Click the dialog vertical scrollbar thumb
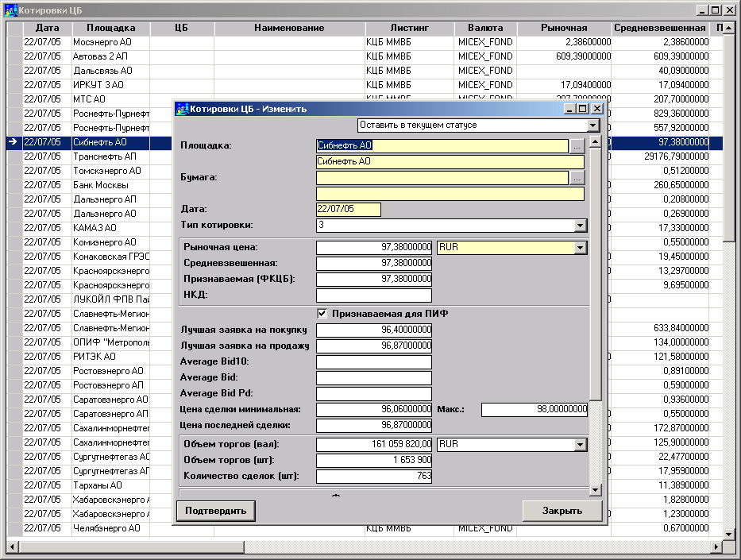741x560 pixels. click(x=596, y=274)
